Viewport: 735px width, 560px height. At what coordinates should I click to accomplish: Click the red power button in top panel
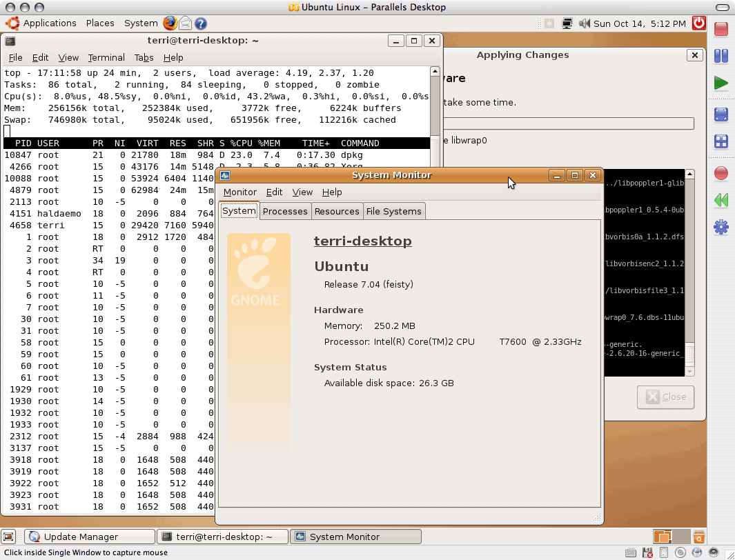click(699, 23)
